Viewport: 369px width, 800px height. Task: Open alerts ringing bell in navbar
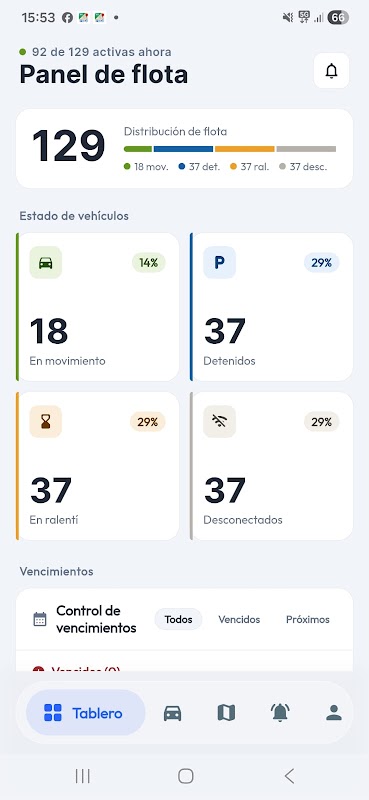(x=280, y=712)
